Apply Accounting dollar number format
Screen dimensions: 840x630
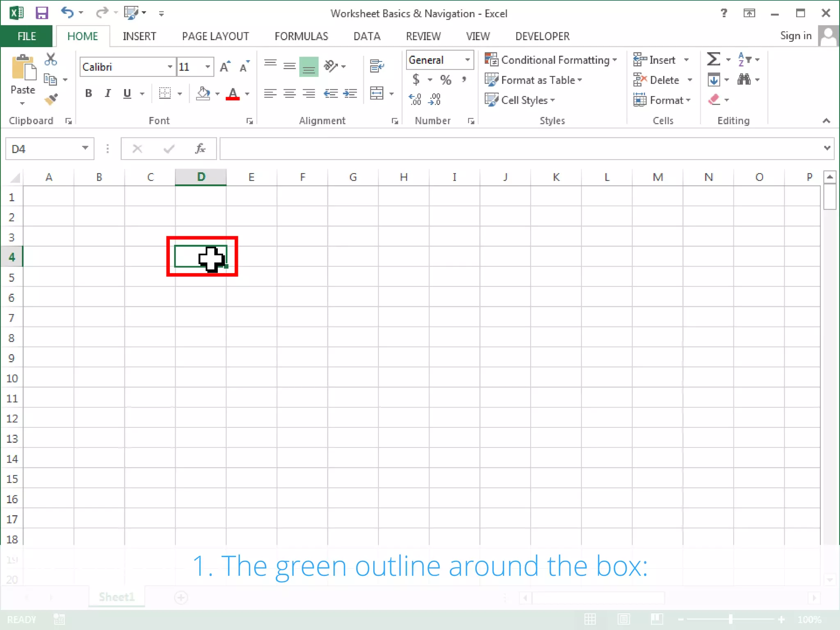pos(416,79)
